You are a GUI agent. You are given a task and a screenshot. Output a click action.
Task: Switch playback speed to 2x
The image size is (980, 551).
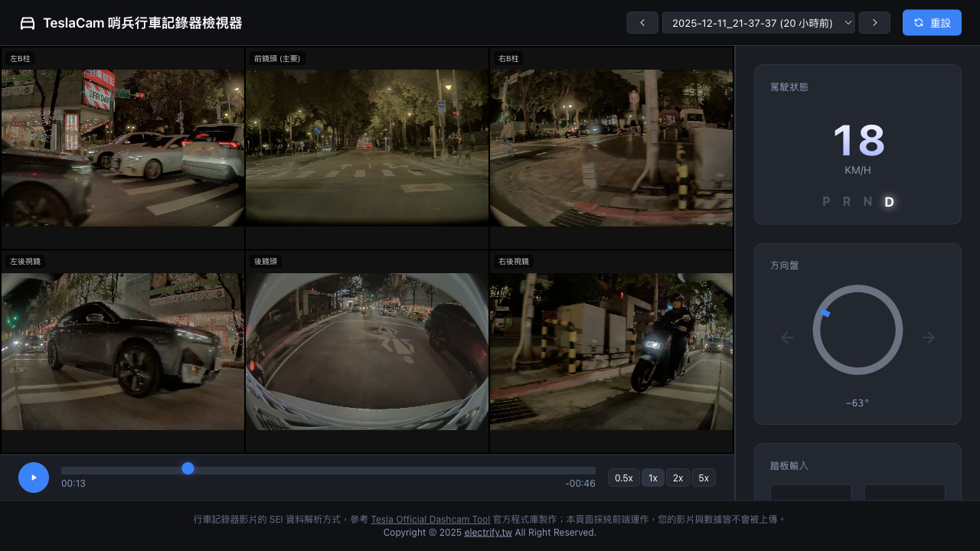(x=678, y=478)
